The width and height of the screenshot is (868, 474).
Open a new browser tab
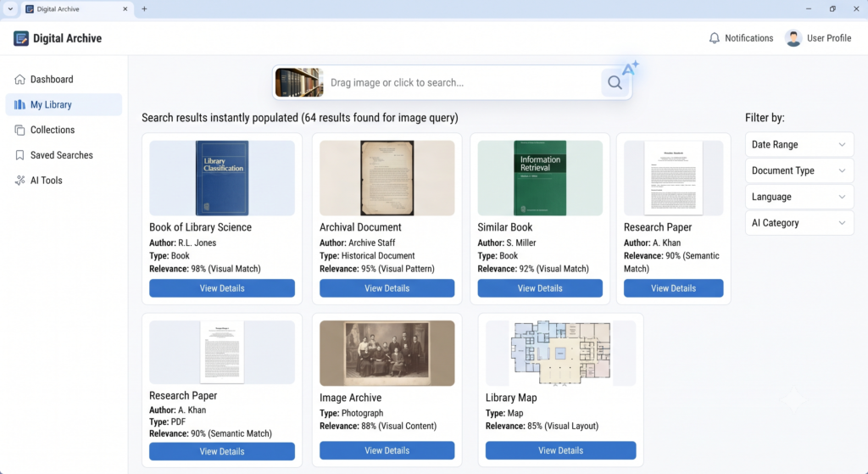pos(144,8)
